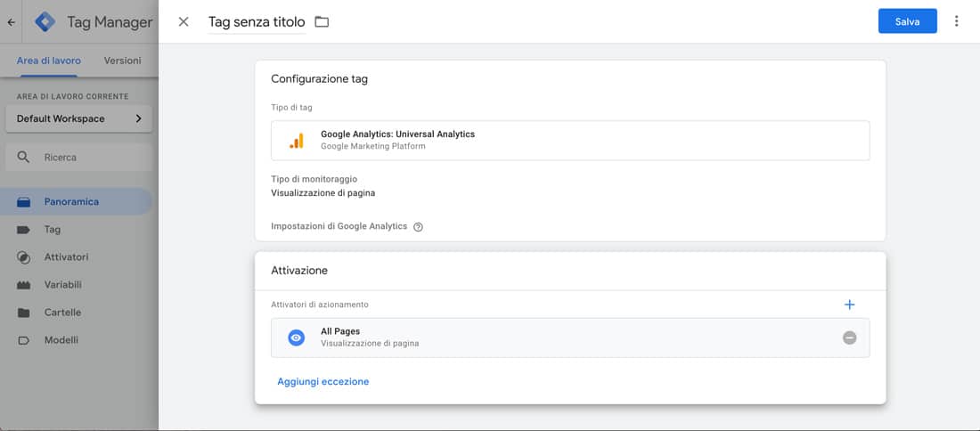Click the help icon beside Impostazioni di Google Analytics
The image size is (980, 431).
pyautogui.click(x=418, y=227)
